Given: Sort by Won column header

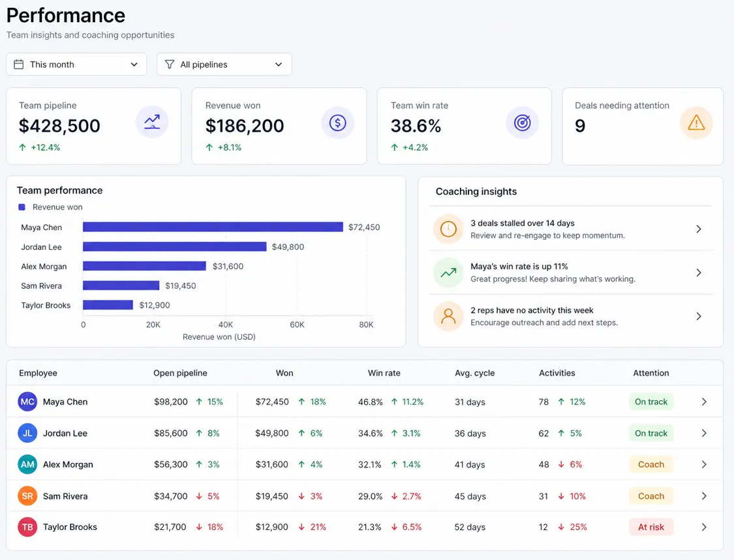Looking at the screenshot, I should (x=284, y=373).
